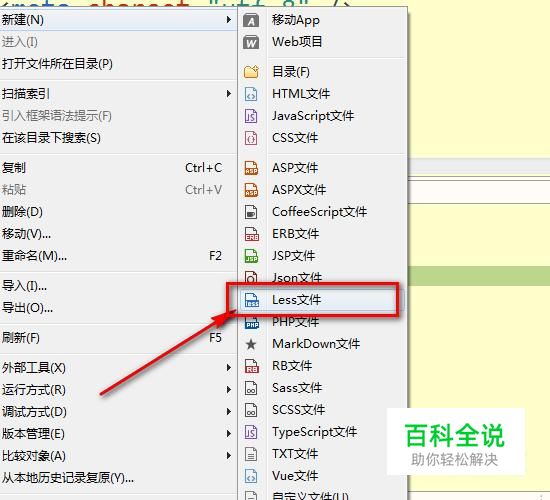Click the MarkDown文件 star icon
Viewport: 550px width, 500px height.
tap(251, 344)
